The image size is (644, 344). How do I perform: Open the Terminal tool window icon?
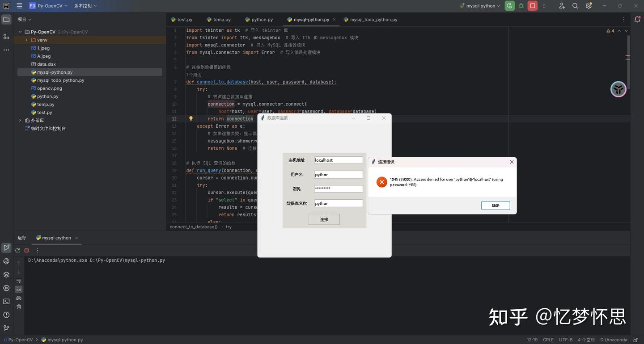click(x=6, y=302)
